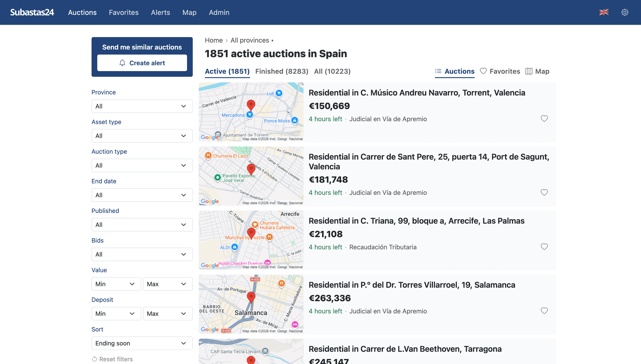Favorite the Salamanca auction with heart
Viewport: 641px width, 364px height.
(x=544, y=311)
